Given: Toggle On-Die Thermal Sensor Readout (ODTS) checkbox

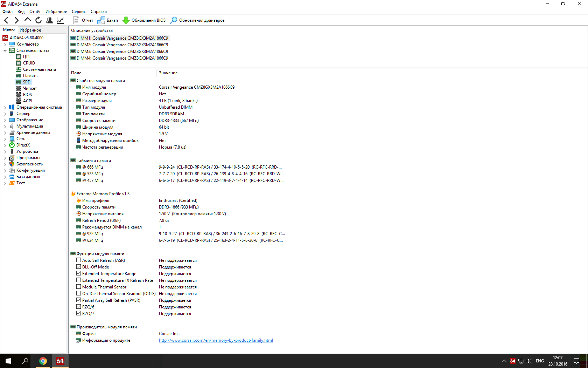Looking at the screenshot, I should coord(79,293).
